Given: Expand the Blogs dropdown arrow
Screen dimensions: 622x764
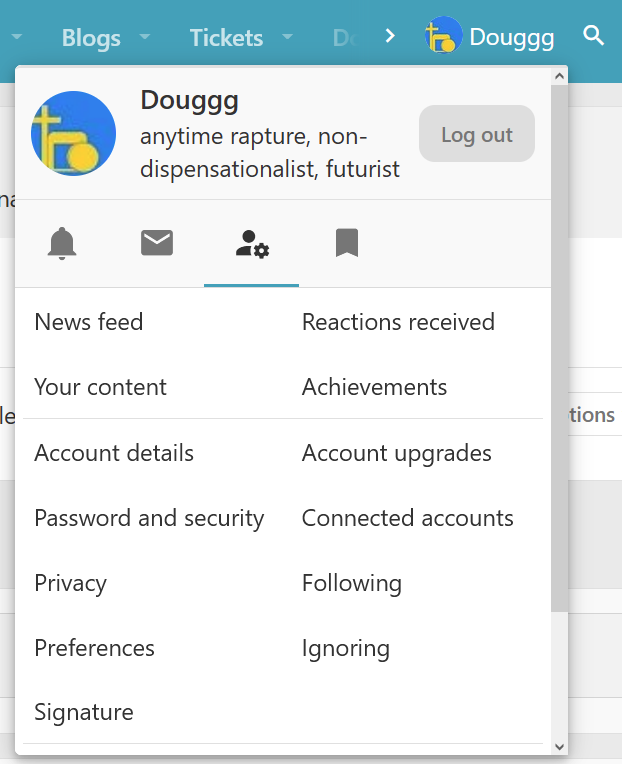Looking at the screenshot, I should pos(145,37).
